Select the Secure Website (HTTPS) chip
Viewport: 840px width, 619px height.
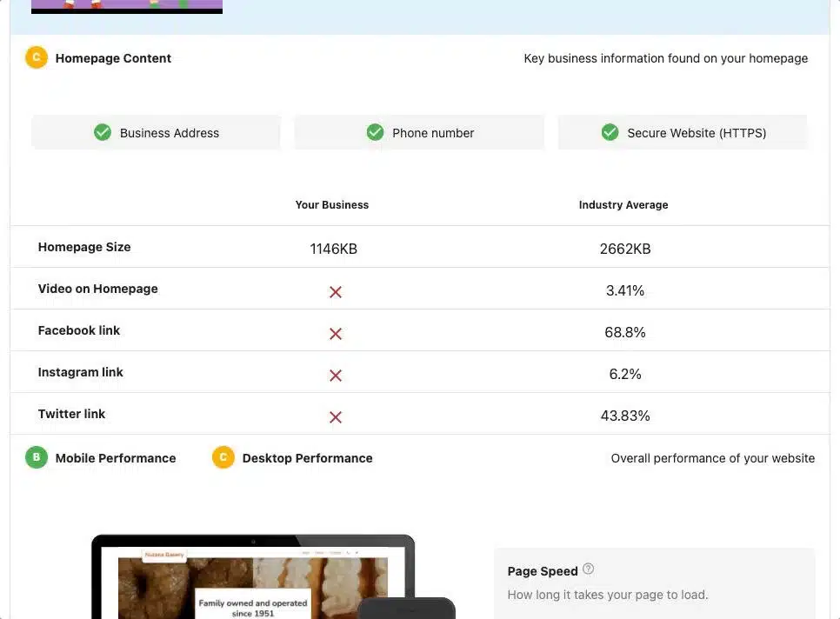(x=683, y=132)
